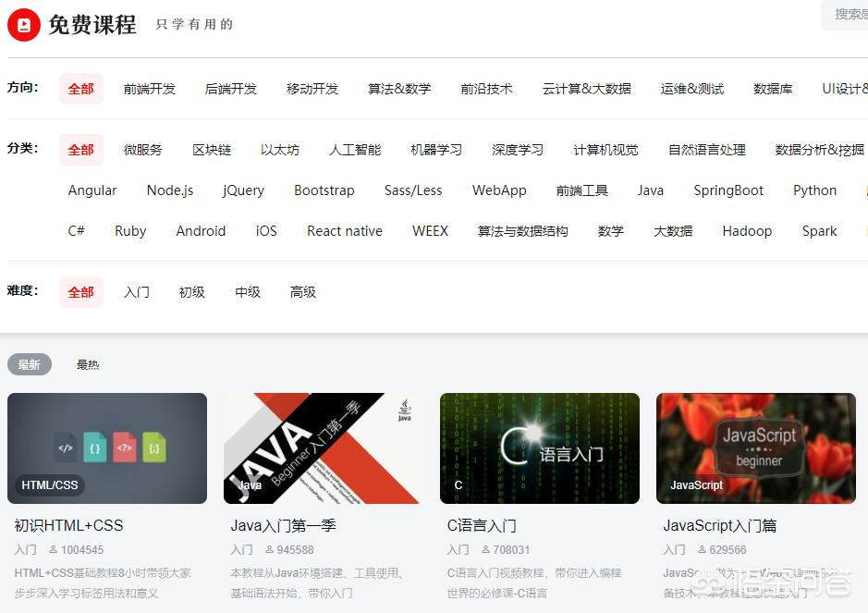868x613 pixels.
Task: Open the 大数据 category
Action: click(673, 231)
